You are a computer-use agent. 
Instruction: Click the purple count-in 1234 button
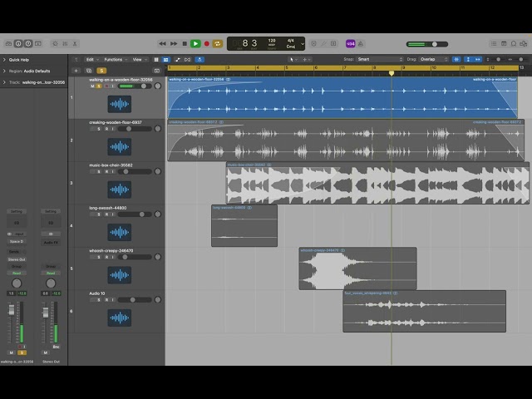pos(351,43)
